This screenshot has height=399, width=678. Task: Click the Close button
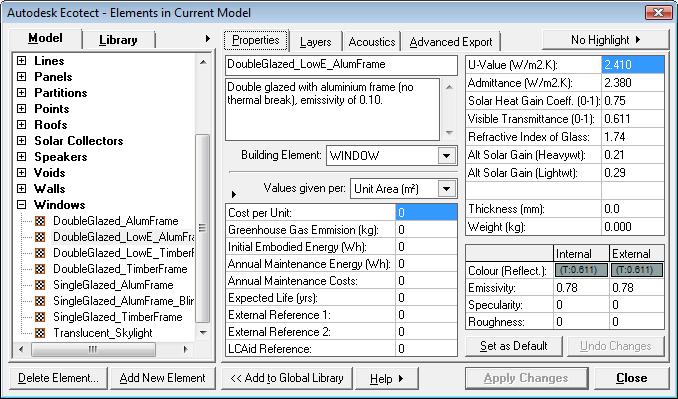[x=631, y=378]
